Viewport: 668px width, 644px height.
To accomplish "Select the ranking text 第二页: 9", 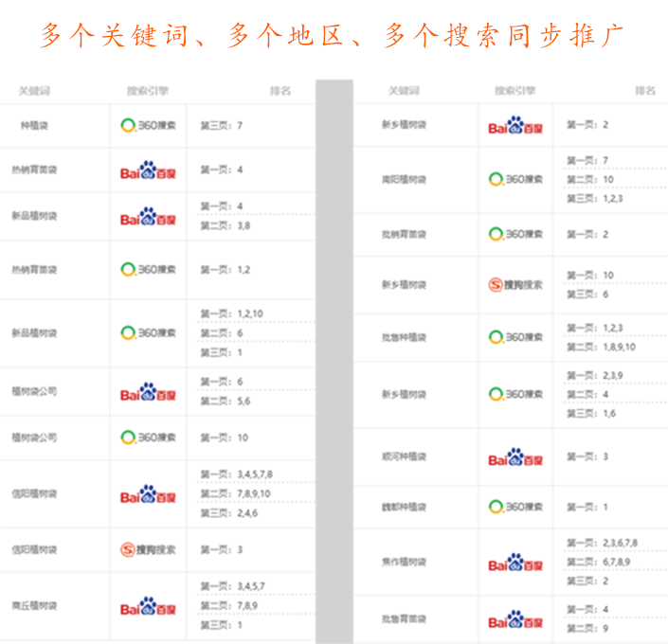I will [x=587, y=628].
